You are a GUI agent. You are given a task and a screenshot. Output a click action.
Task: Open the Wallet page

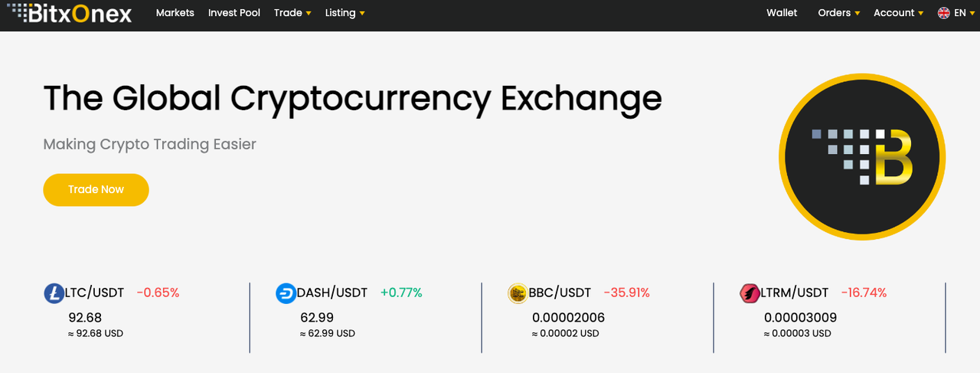[x=782, y=13]
